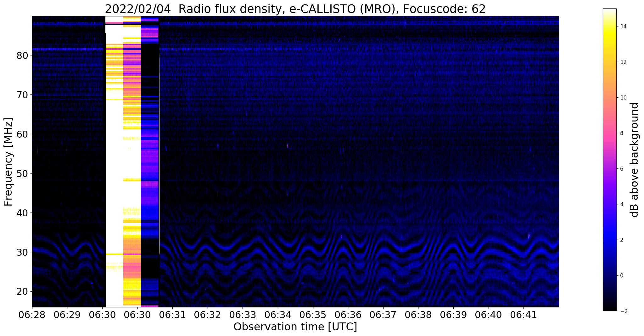
Task: Click the 'Observation time [UTC]' x-axis label
Action: click(x=295, y=327)
